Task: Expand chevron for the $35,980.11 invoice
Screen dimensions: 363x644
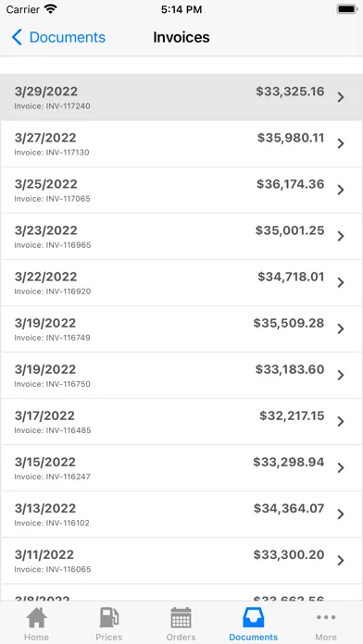Action: pos(341,143)
